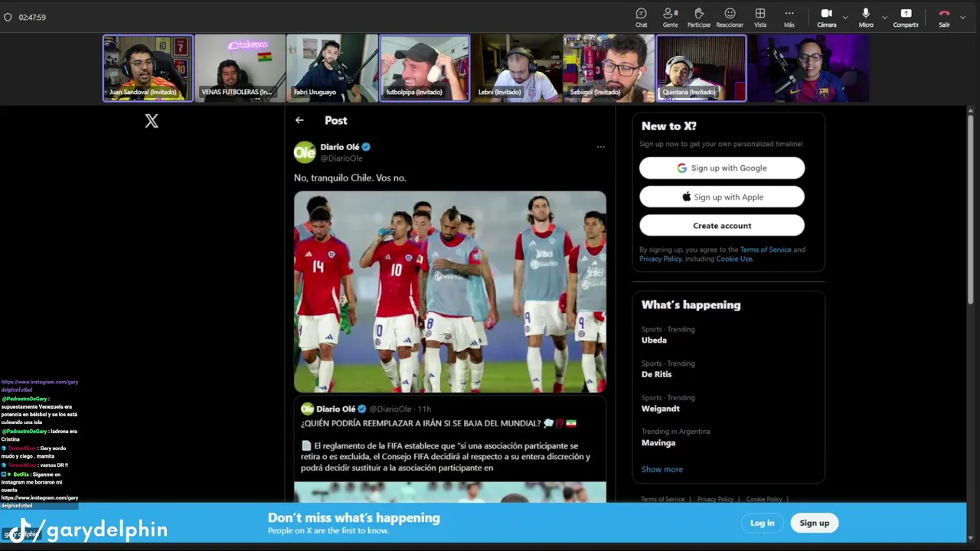Image resolution: width=980 pixels, height=551 pixels.
Task: Open the Vista layout options
Action: [760, 17]
